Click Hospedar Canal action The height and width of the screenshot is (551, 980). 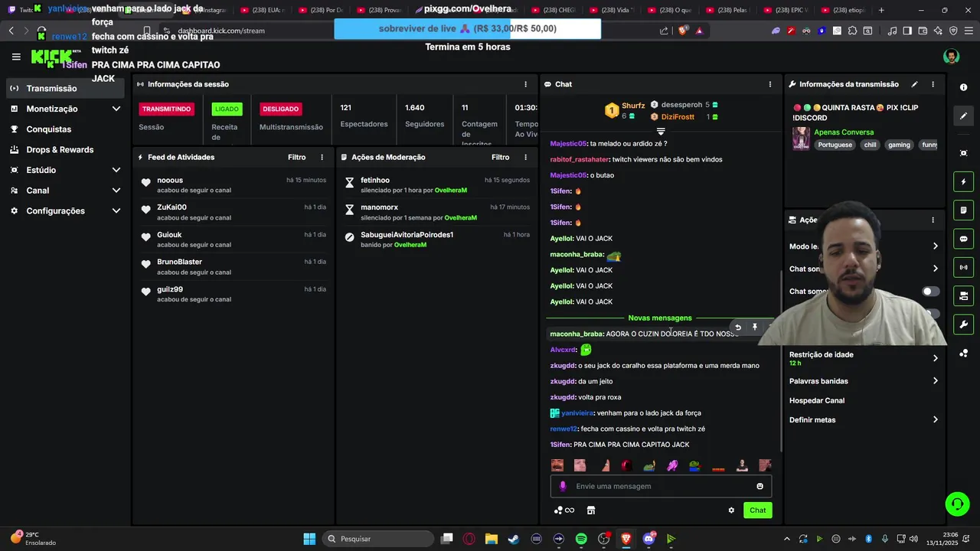click(x=817, y=401)
